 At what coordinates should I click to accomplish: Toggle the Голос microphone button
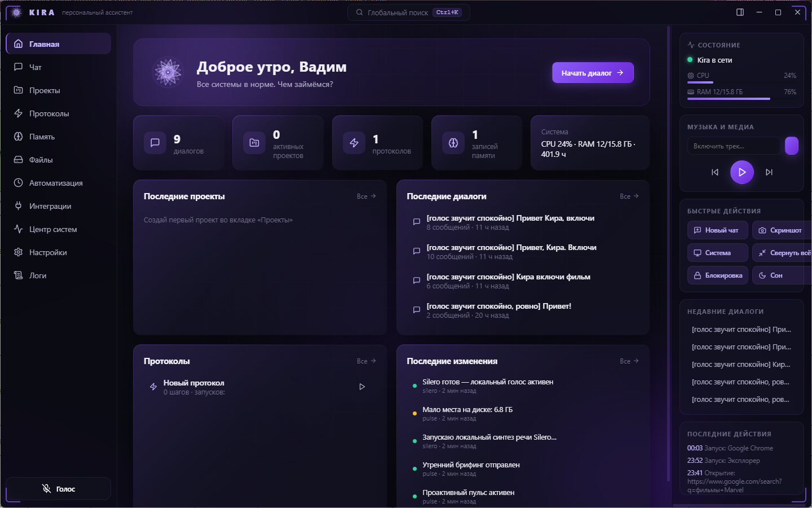point(59,489)
